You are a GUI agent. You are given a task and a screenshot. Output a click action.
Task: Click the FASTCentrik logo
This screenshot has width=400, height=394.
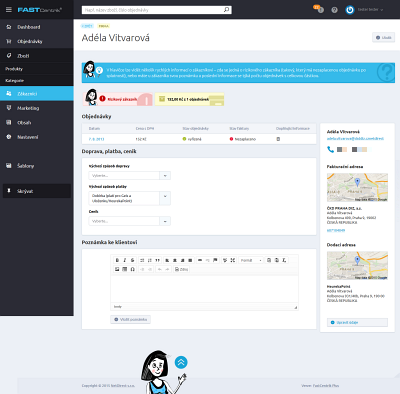pos(39,10)
